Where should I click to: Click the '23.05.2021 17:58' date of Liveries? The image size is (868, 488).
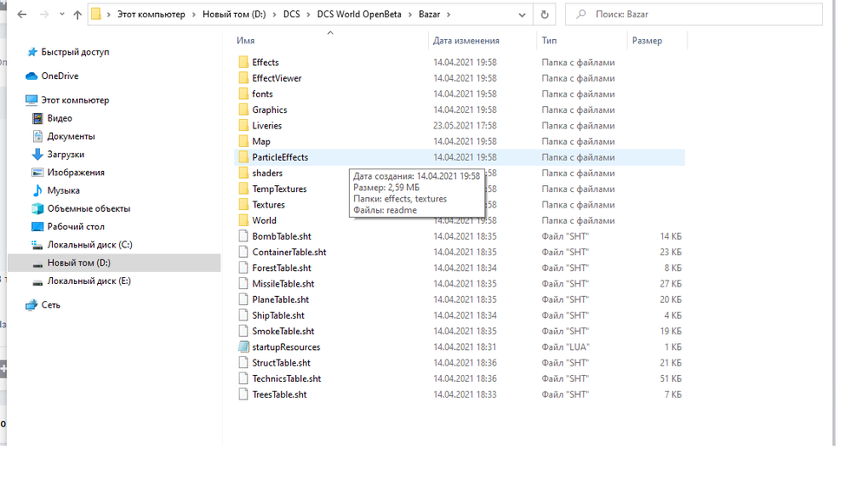(464, 126)
